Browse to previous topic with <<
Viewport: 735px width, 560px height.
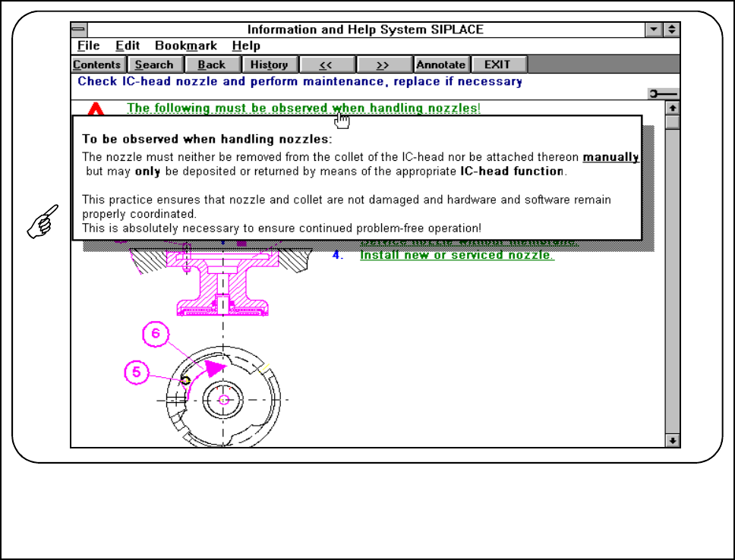(326, 64)
